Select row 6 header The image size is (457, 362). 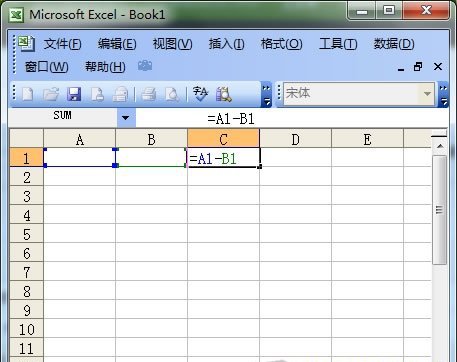tap(26, 252)
